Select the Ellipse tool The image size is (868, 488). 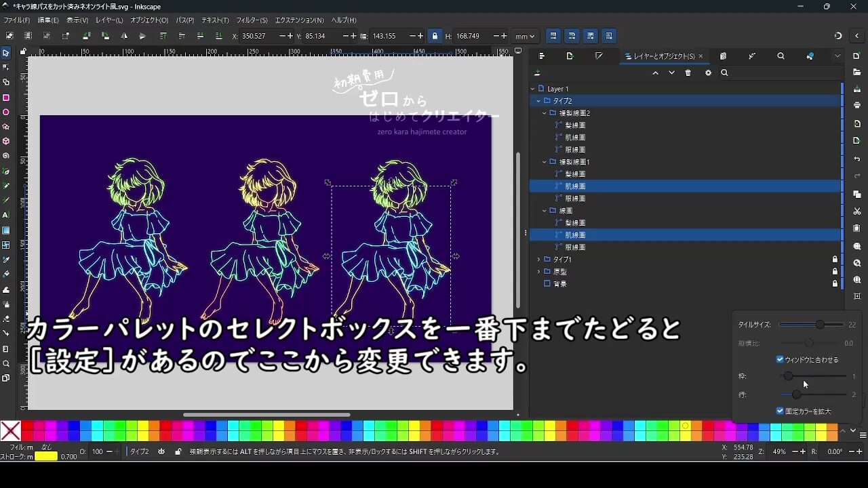[6, 112]
